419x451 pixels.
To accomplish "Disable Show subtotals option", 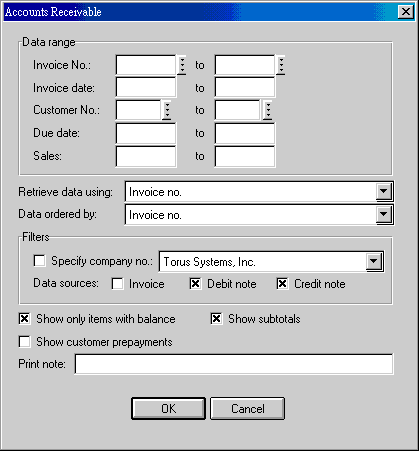I will click(x=216, y=319).
